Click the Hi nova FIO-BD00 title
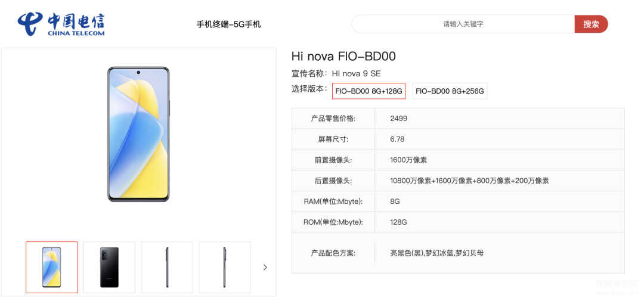Screen dimensions: 644x301 click(343, 56)
